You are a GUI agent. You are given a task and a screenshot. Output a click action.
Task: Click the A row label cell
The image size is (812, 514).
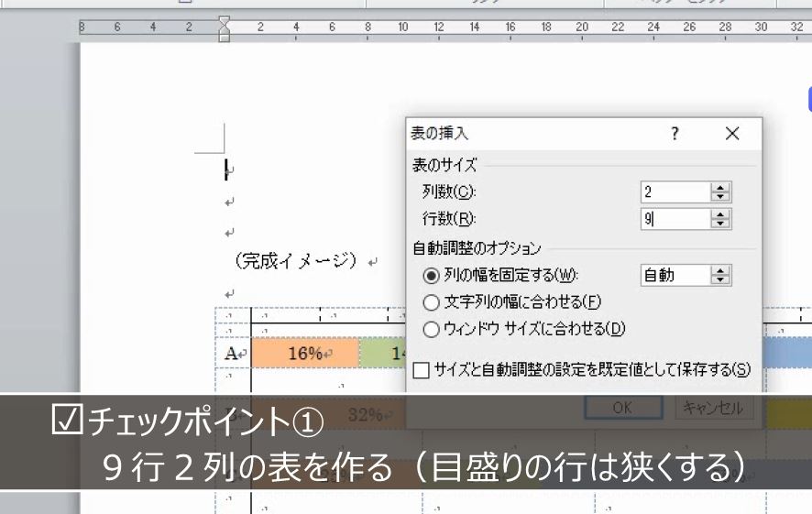234,353
